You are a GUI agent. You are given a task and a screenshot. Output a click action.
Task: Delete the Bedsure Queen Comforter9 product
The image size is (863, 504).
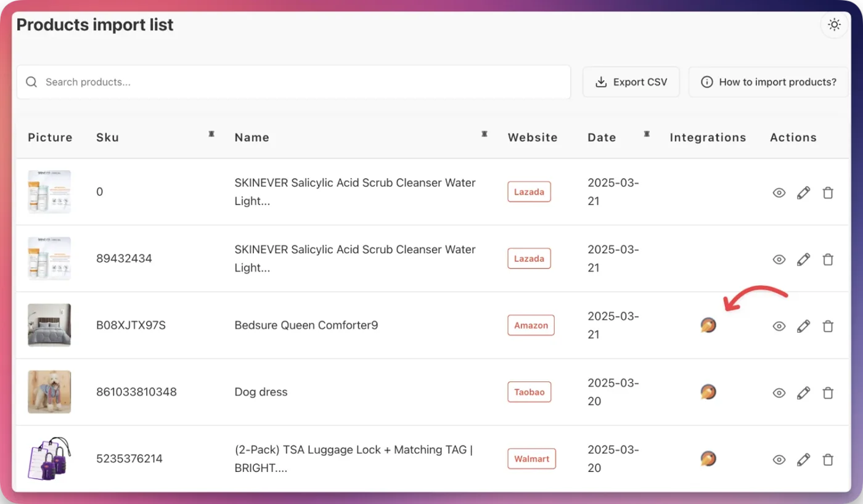coord(828,326)
